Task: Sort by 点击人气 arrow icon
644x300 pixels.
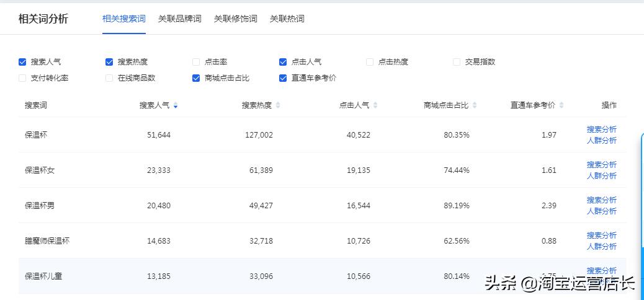Action: [x=375, y=105]
